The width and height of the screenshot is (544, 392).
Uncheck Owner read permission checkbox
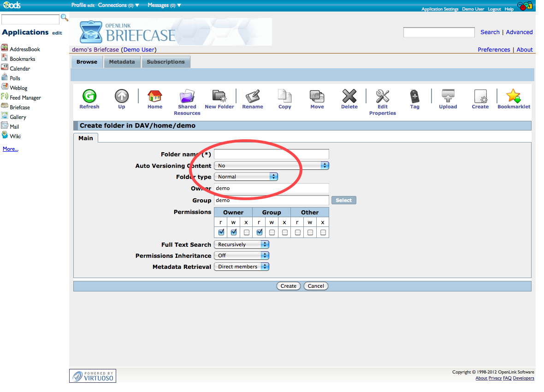pos(221,232)
